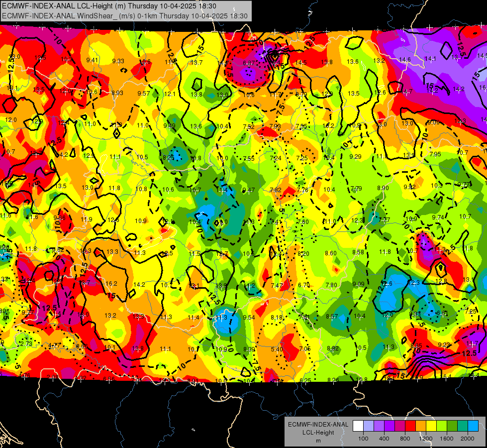Click the grid value '7.52' on the map
Screen dimensions: 487x448
249,126
